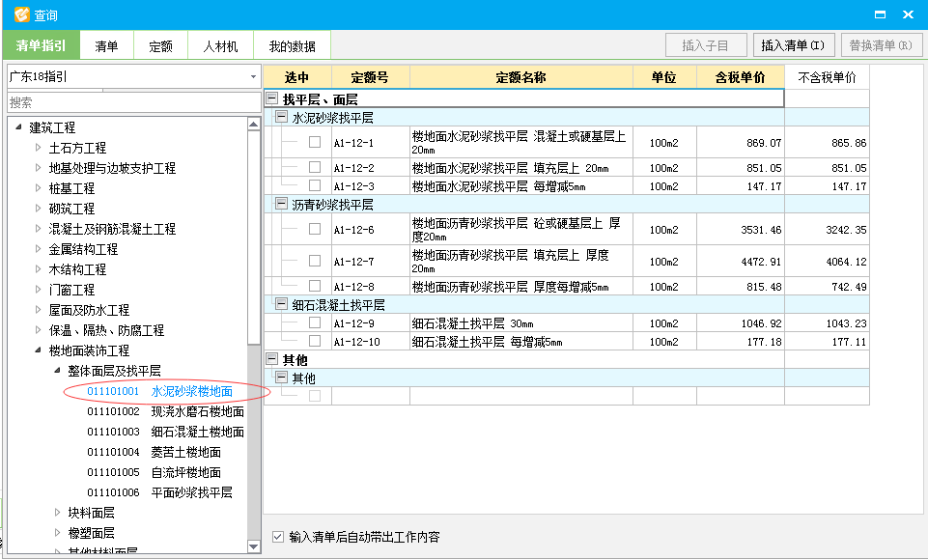The height and width of the screenshot is (560, 928).
Task: Click the 3242.35 price cell
Action: tap(827, 230)
